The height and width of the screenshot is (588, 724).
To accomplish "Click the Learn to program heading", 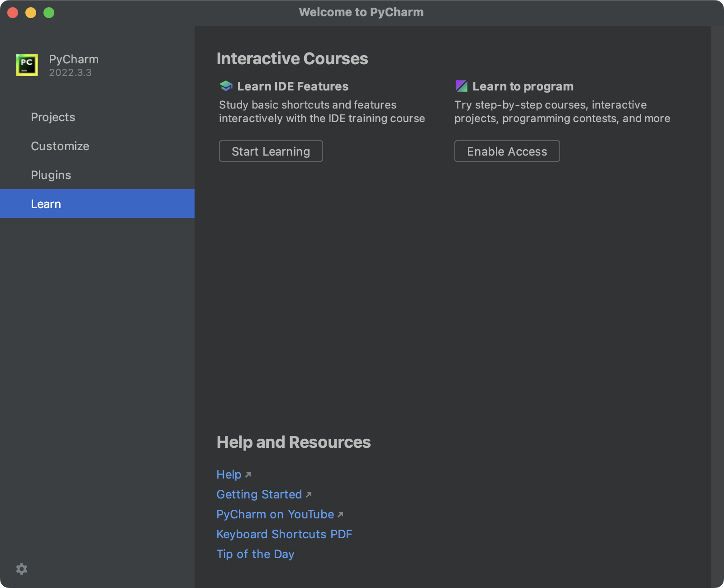I will pos(523,86).
